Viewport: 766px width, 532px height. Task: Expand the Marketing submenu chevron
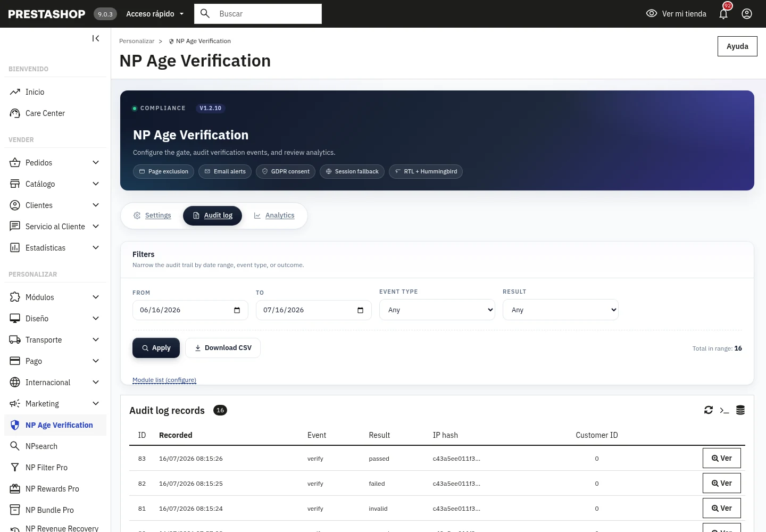click(x=96, y=404)
